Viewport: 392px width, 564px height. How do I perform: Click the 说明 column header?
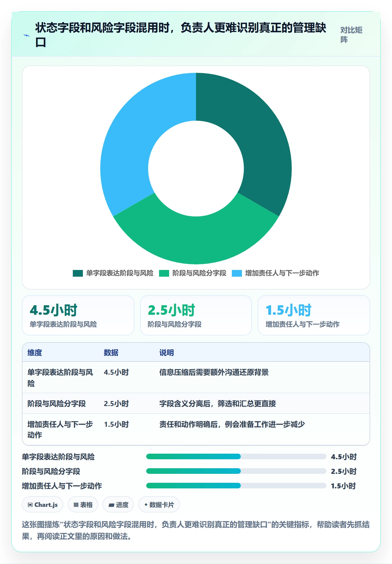click(x=167, y=353)
